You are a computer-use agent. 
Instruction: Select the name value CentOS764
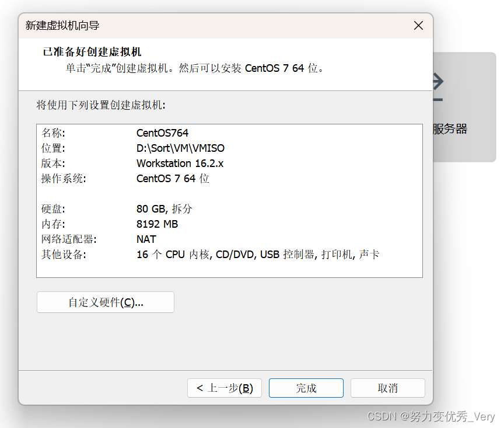[162, 133]
